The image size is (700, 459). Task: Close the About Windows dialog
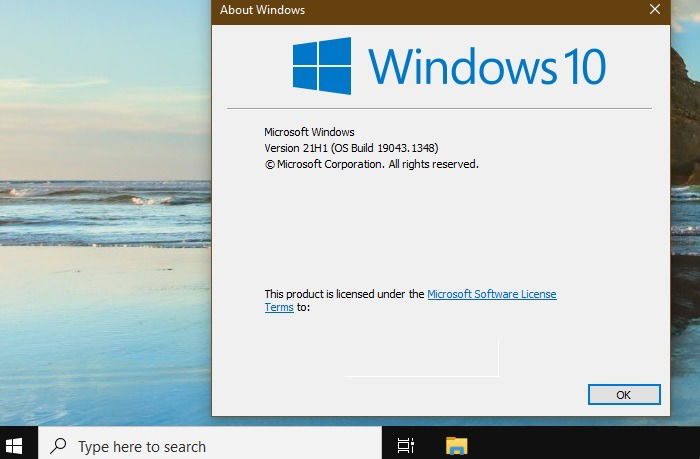655,9
